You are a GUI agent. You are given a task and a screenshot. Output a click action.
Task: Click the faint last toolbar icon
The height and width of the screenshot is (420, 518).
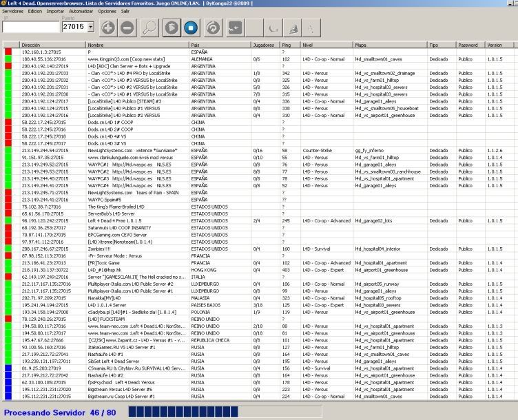point(311,28)
